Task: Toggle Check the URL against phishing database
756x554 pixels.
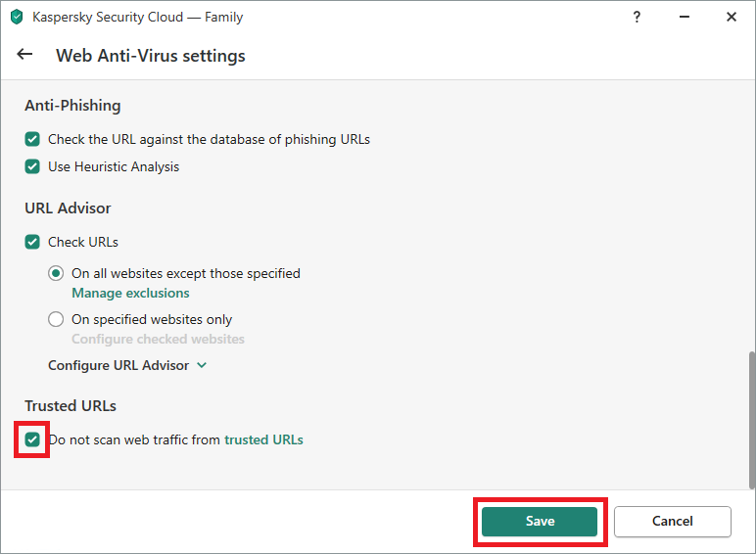Action: 32,139
